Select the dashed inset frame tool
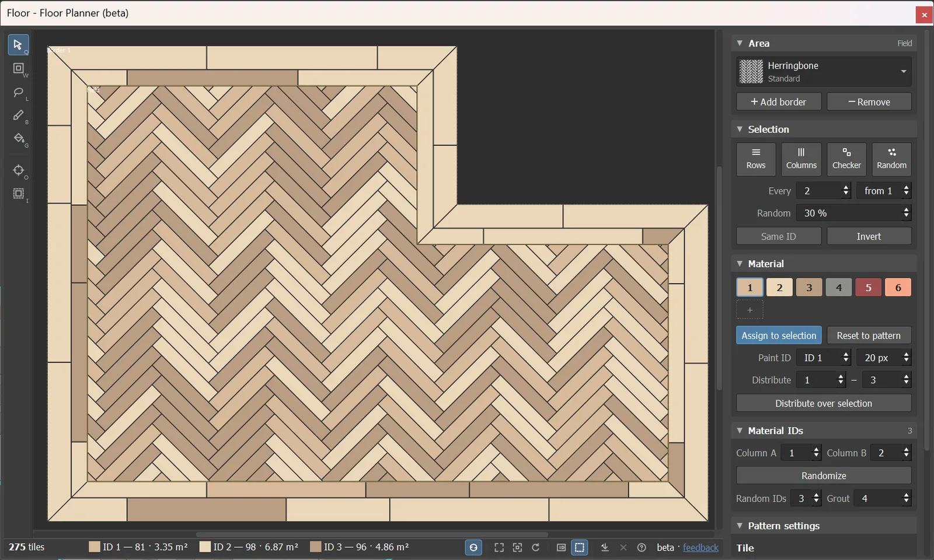The height and width of the screenshot is (560, 934). 18,194
